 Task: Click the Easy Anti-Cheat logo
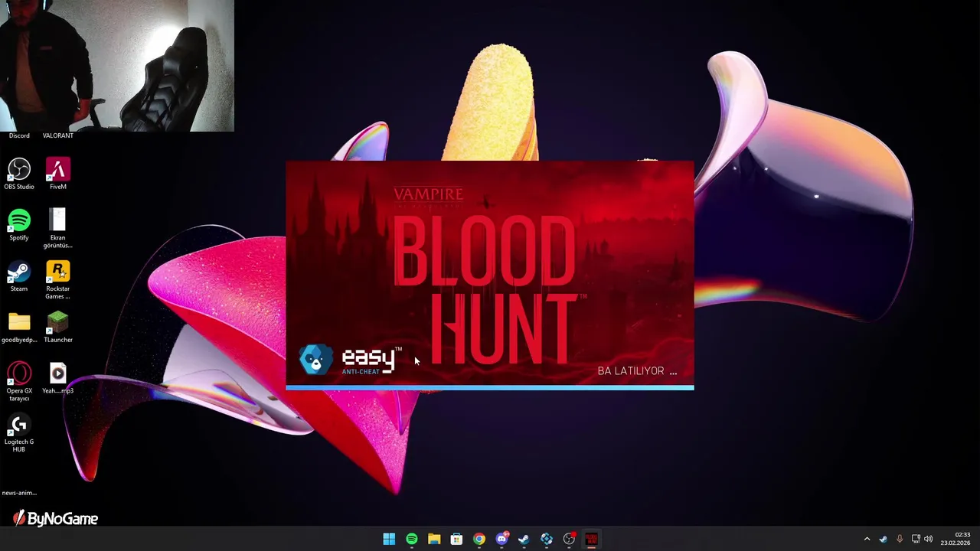pos(350,360)
